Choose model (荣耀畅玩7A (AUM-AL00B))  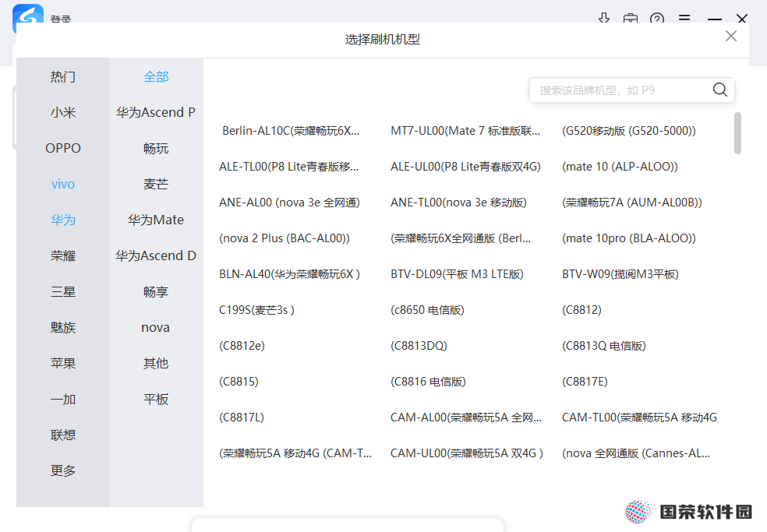(x=632, y=203)
